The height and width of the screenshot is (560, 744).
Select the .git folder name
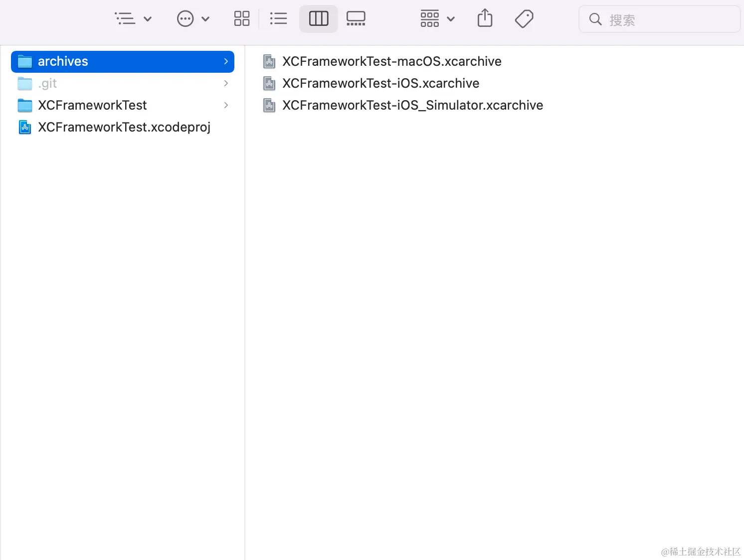coord(47,84)
